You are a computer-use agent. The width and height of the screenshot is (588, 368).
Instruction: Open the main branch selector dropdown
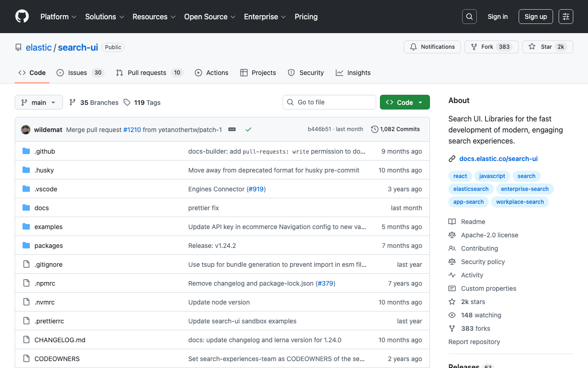click(39, 102)
